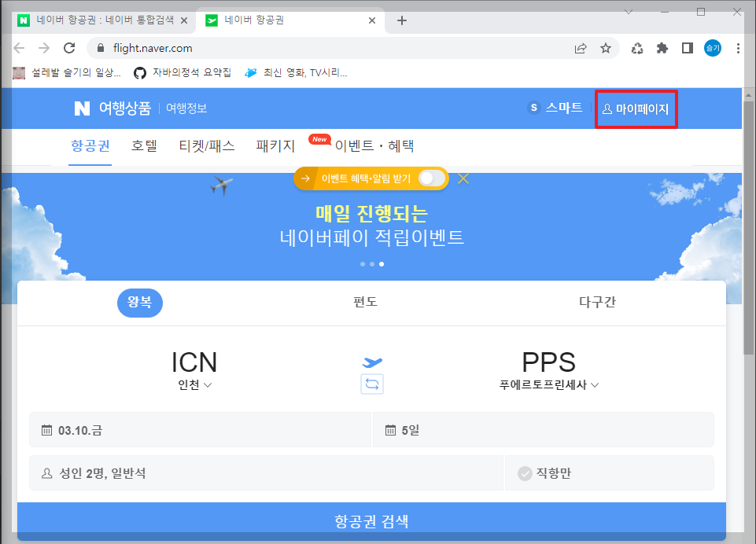Select the 왕복 trip type
756x544 pixels.
[x=140, y=303]
